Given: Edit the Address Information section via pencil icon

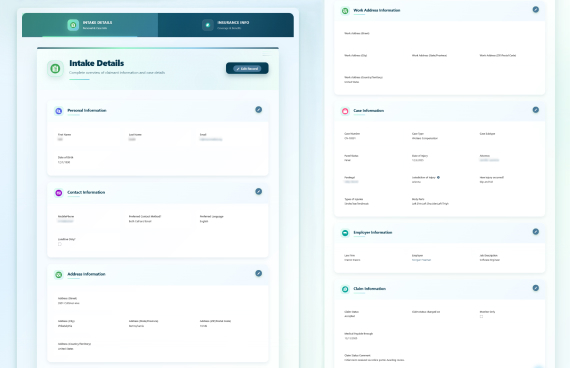Looking at the screenshot, I should point(258,273).
